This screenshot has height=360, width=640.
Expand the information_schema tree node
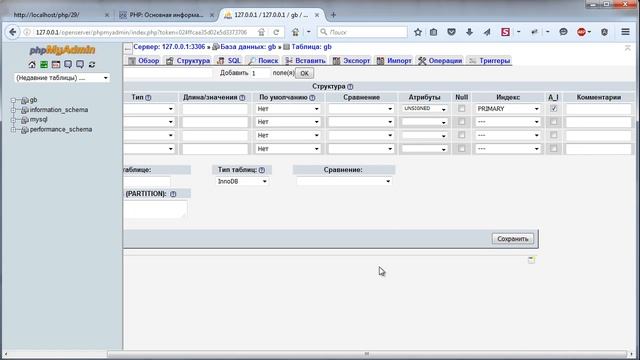(13, 110)
